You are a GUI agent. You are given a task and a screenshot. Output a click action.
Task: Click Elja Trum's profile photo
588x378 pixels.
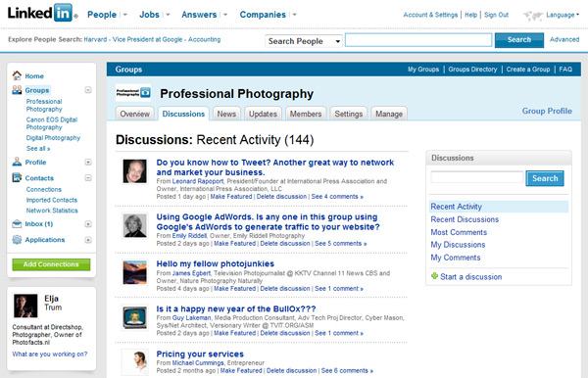(25, 306)
